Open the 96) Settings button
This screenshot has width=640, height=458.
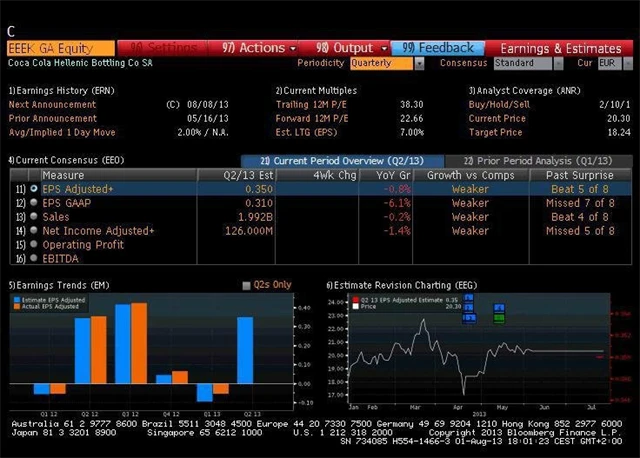pyautogui.click(x=163, y=48)
